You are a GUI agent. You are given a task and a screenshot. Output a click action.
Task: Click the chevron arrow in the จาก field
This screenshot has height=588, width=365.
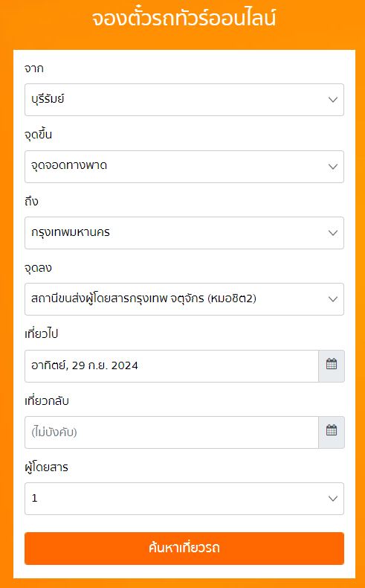coord(333,100)
